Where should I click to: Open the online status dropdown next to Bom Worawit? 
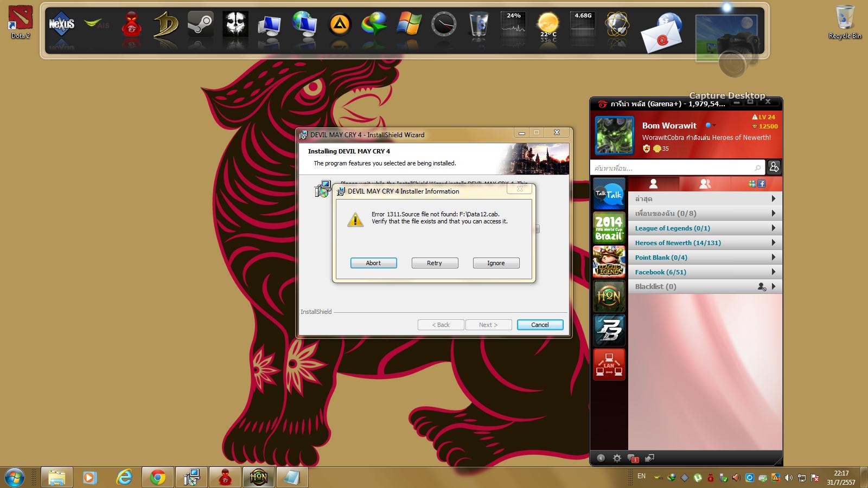tap(711, 126)
